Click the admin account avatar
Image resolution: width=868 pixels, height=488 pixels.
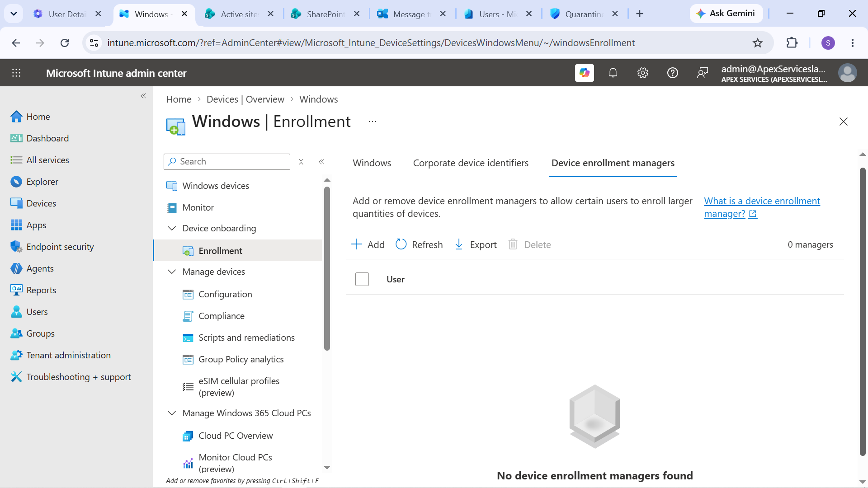pyautogui.click(x=847, y=73)
